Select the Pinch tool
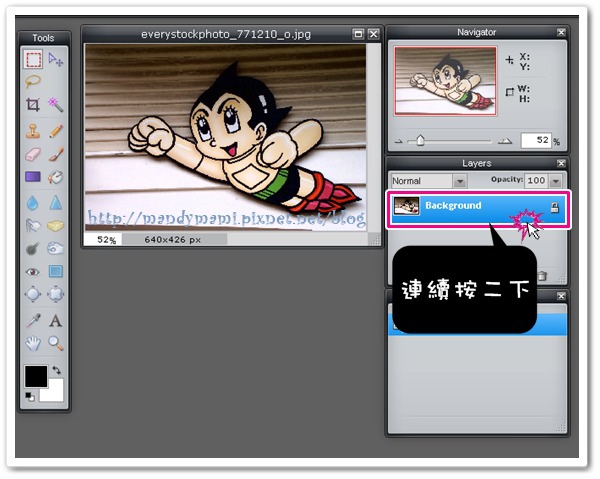This screenshot has width=600, height=479. click(56, 294)
